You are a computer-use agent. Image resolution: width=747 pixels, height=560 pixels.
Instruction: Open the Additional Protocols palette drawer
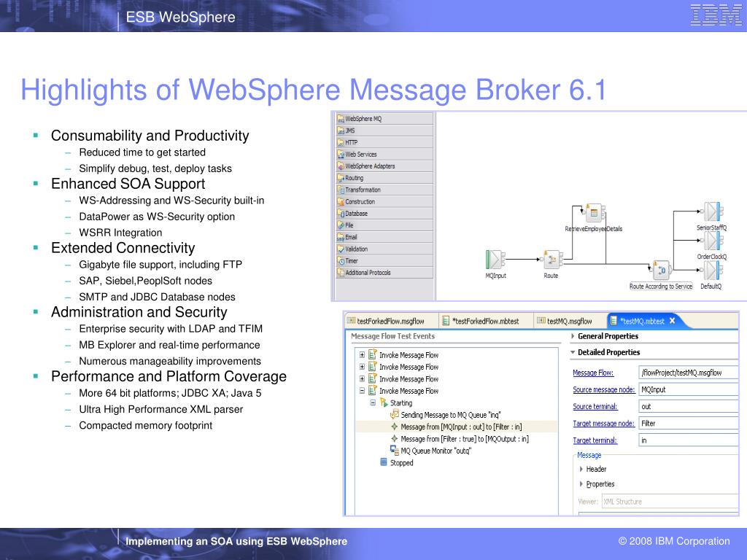[384, 273]
